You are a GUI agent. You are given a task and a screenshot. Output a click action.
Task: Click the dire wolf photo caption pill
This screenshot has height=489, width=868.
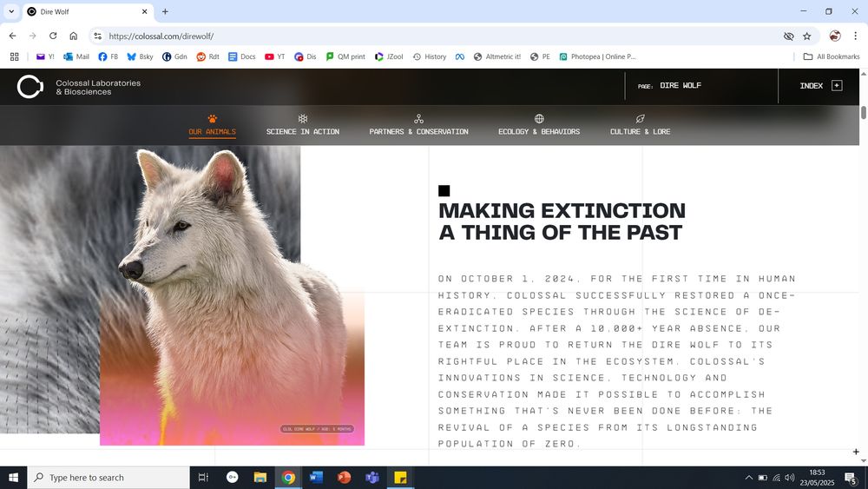click(317, 429)
